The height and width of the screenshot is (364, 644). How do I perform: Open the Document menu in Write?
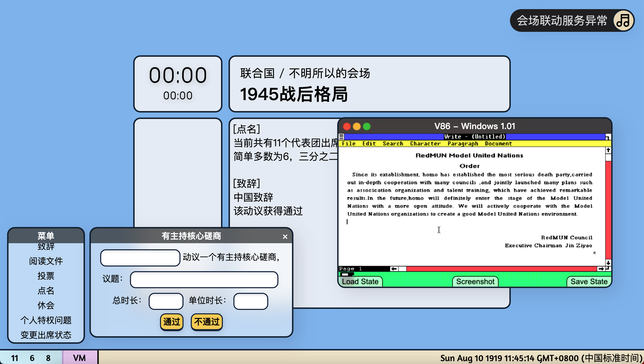[x=498, y=144]
